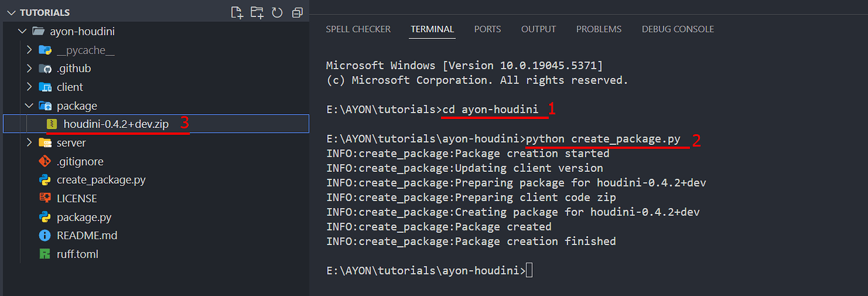This screenshot has width=868, height=296.
Task: Select package.py in the file tree
Action: point(84,217)
